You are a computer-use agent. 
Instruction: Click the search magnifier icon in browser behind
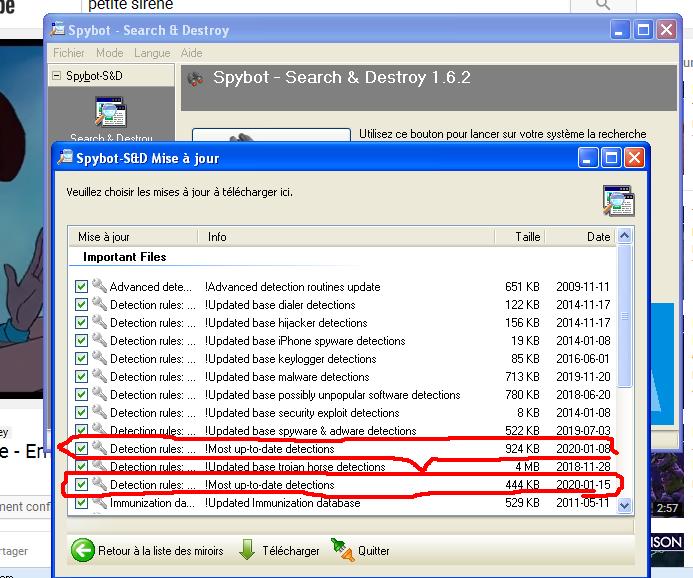[x=603, y=4]
